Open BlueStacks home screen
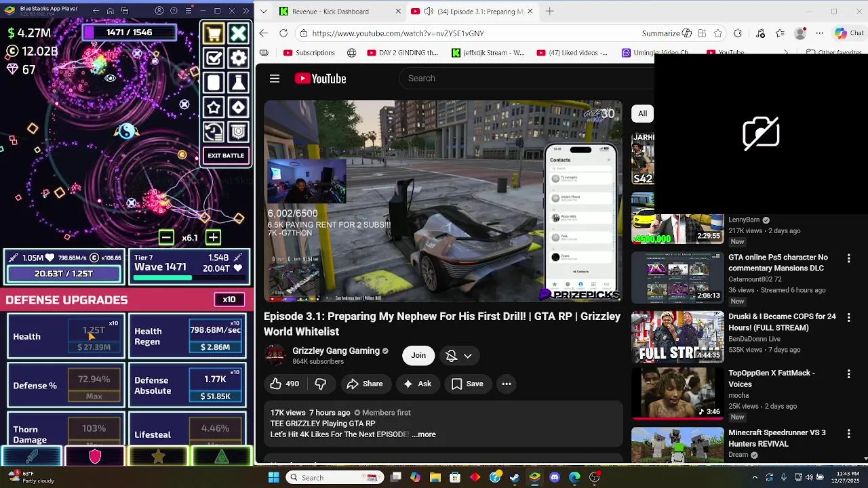This screenshot has width=868, height=488. coord(111,11)
